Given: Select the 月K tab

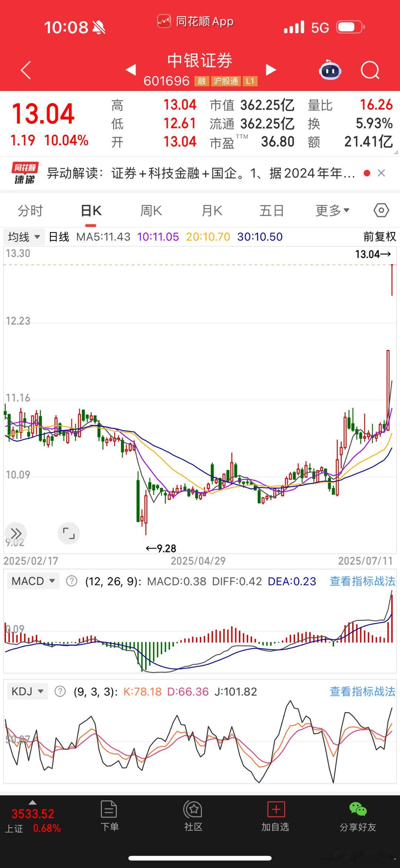Looking at the screenshot, I should [212, 211].
